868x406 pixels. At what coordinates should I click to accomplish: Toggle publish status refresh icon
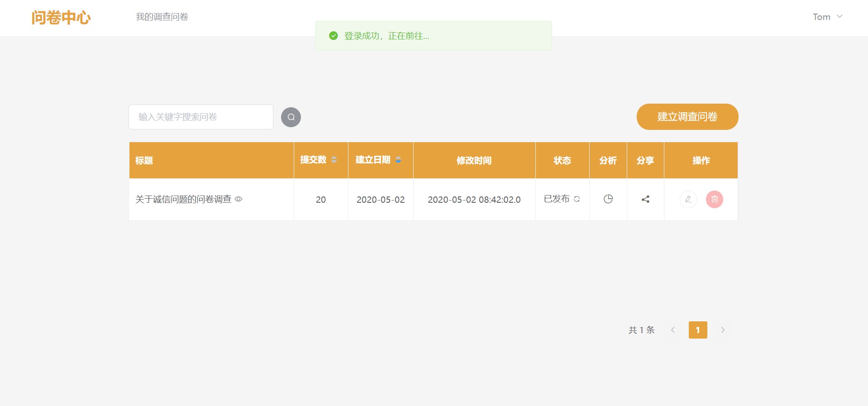[x=577, y=199]
